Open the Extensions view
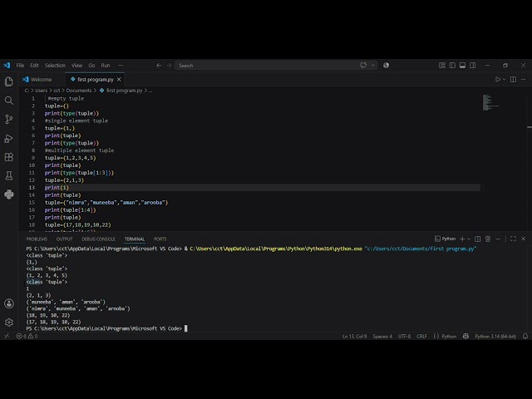 pyautogui.click(x=9, y=157)
